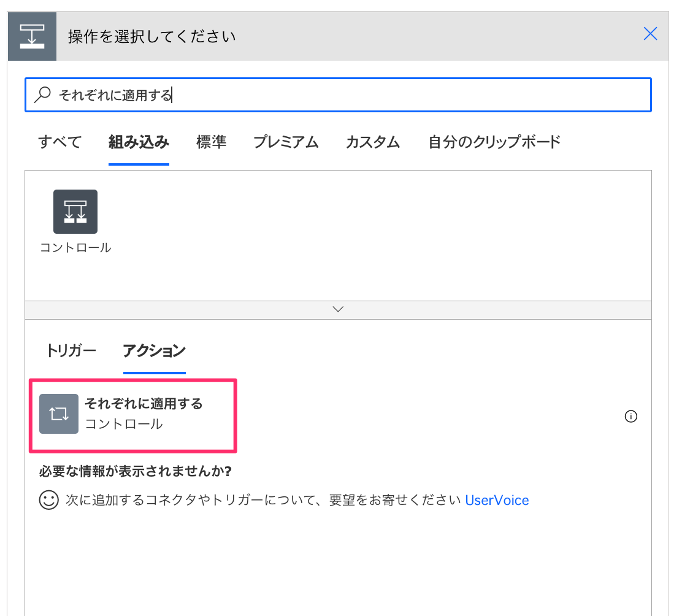682x616 pixels.
Task: Switch to the プレミアム tab
Action: (286, 142)
